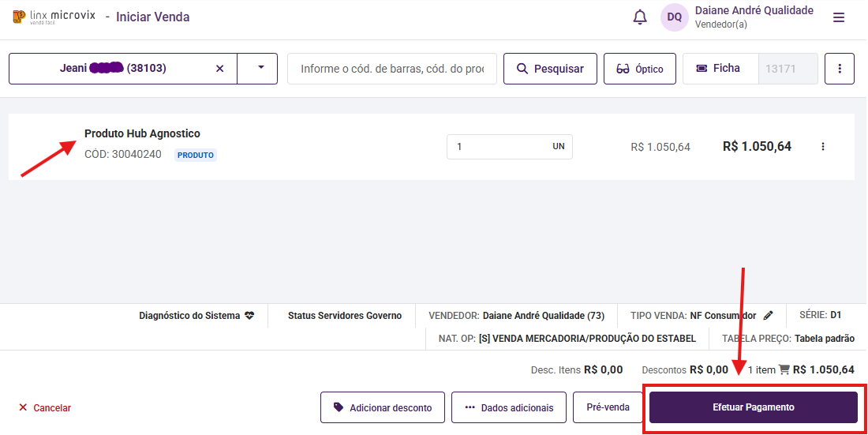Open Status Servidores Governo
This screenshot has width=868, height=435.
point(345,316)
